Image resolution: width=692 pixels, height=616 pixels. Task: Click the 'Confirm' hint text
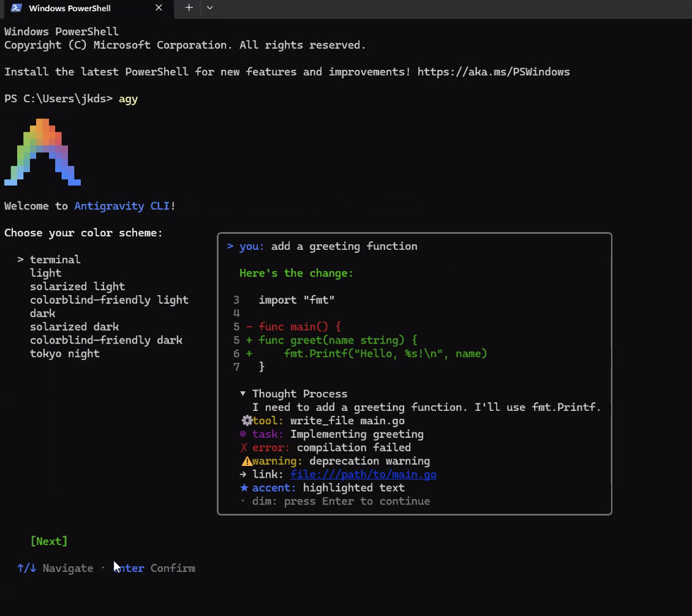[x=173, y=568]
